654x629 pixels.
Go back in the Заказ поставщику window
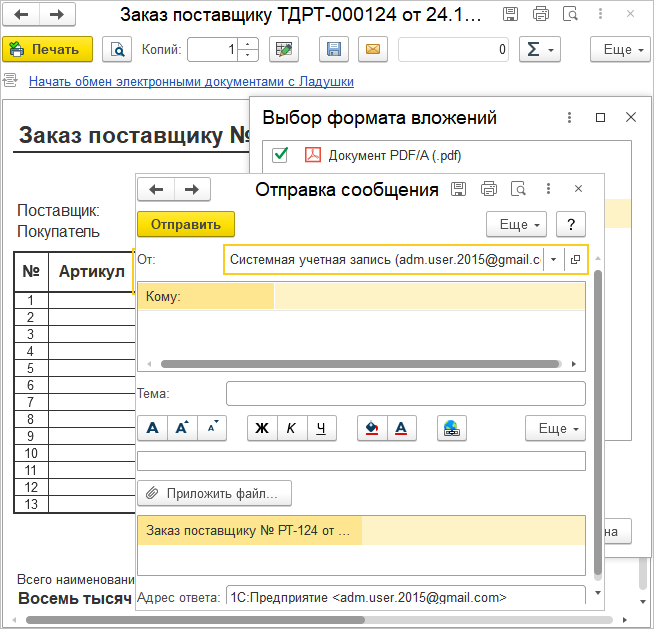coord(21,15)
